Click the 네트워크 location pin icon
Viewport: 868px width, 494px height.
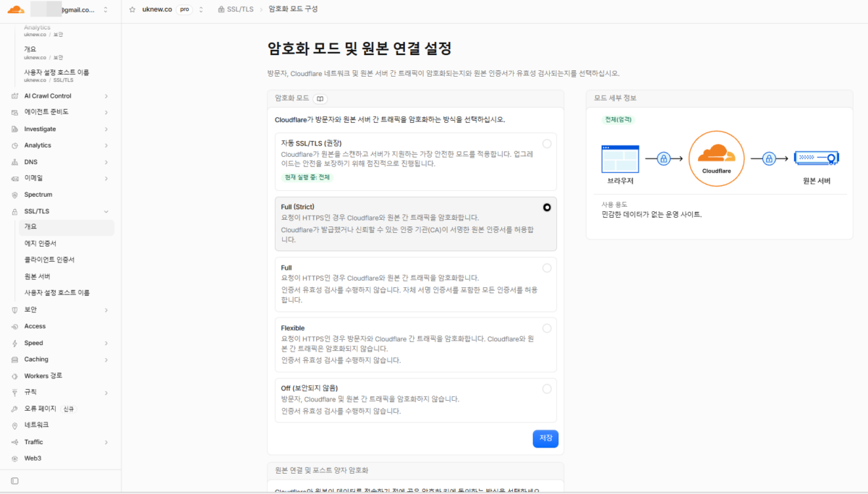[x=16, y=425]
